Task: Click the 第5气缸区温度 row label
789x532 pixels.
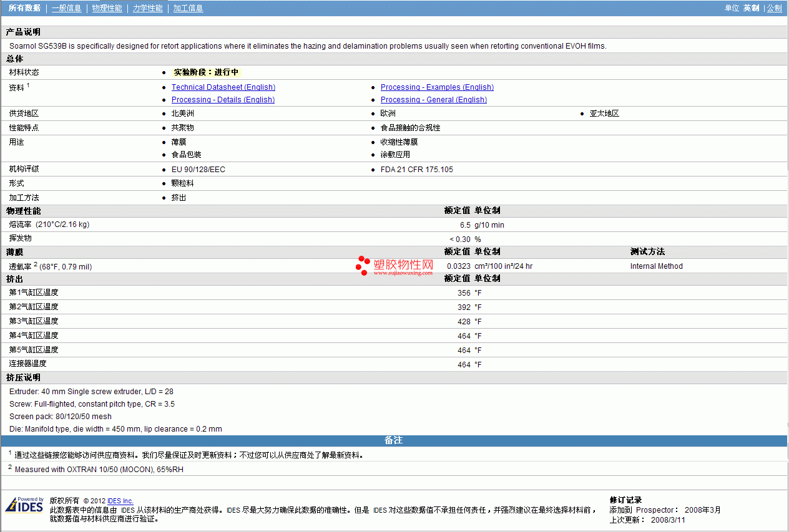Action: [x=34, y=350]
